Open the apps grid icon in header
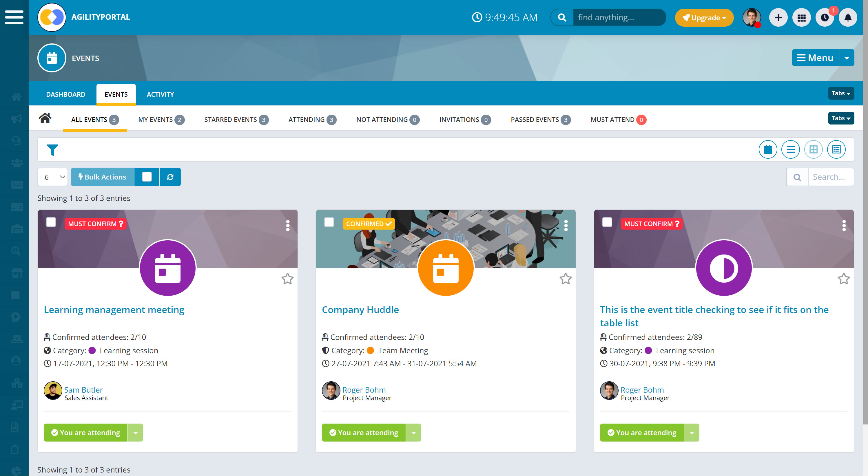868x476 pixels. [x=801, y=17]
